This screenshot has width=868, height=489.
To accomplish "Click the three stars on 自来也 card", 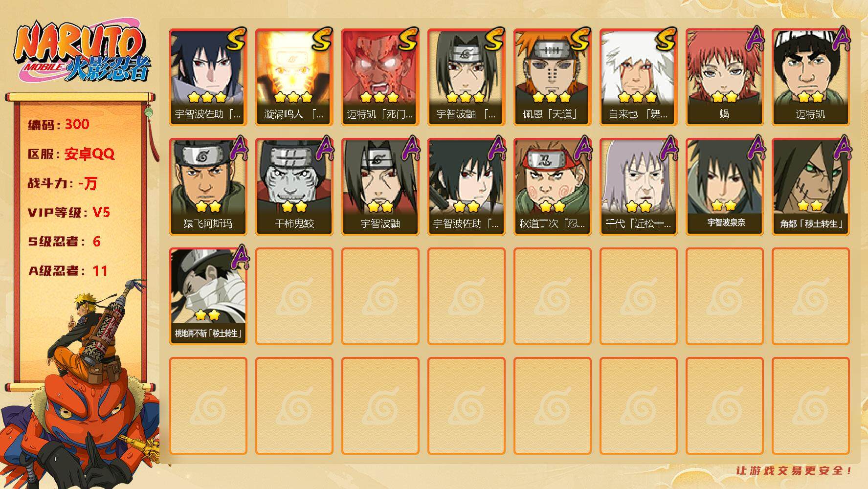I will (x=638, y=97).
